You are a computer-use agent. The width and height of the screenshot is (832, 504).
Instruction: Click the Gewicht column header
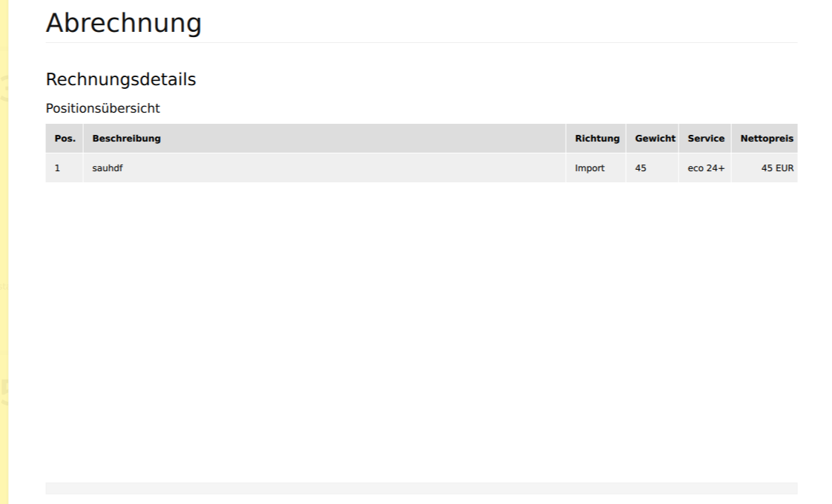pos(654,139)
